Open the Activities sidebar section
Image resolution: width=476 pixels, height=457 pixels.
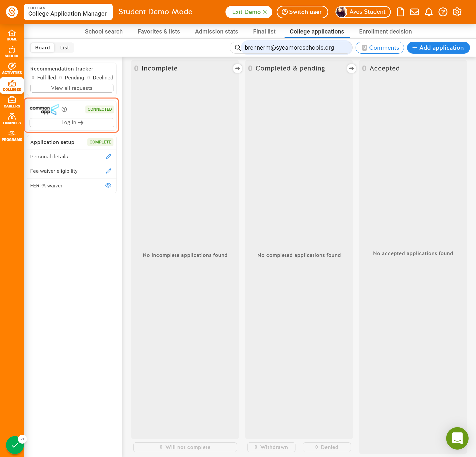(x=12, y=69)
